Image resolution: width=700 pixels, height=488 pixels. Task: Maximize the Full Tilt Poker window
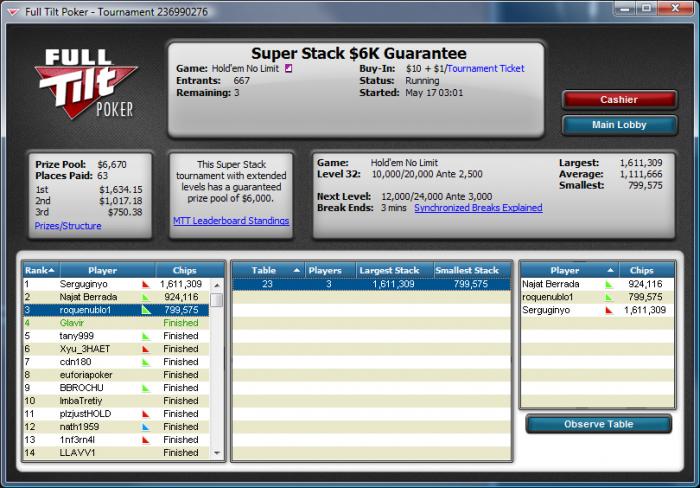646,8
